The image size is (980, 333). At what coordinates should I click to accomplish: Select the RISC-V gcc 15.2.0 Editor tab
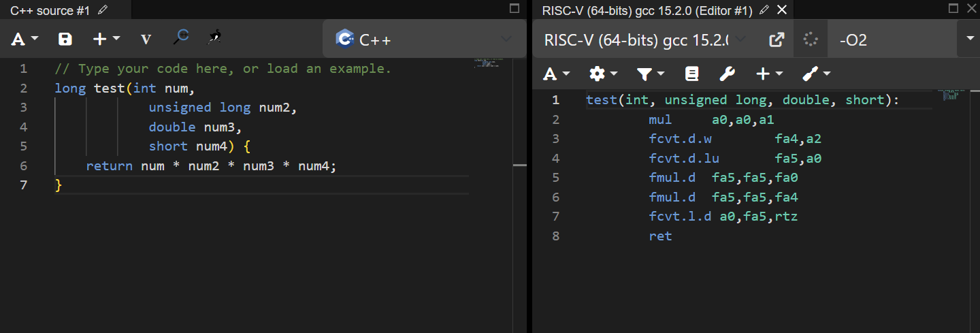(x=647, y=10)
